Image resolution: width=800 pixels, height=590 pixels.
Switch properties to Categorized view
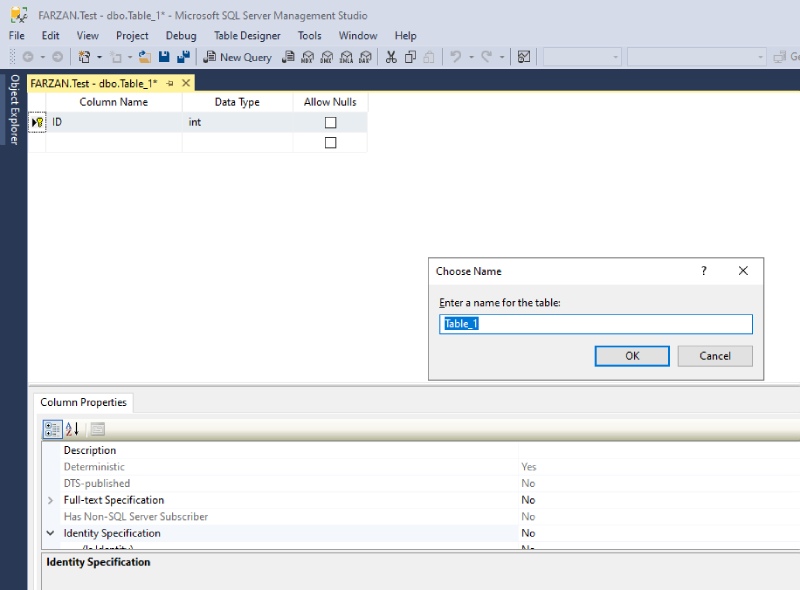(x=51, y=429)
